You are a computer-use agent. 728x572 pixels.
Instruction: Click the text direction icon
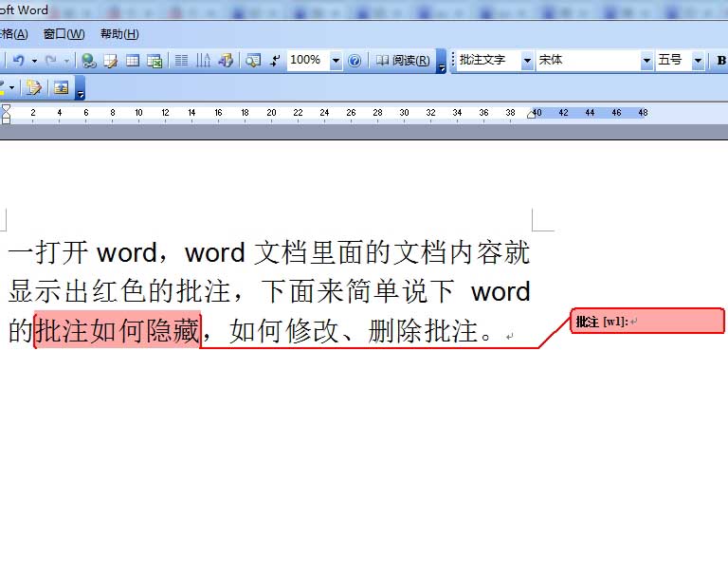pyautogui.click(x=204, y=61)
